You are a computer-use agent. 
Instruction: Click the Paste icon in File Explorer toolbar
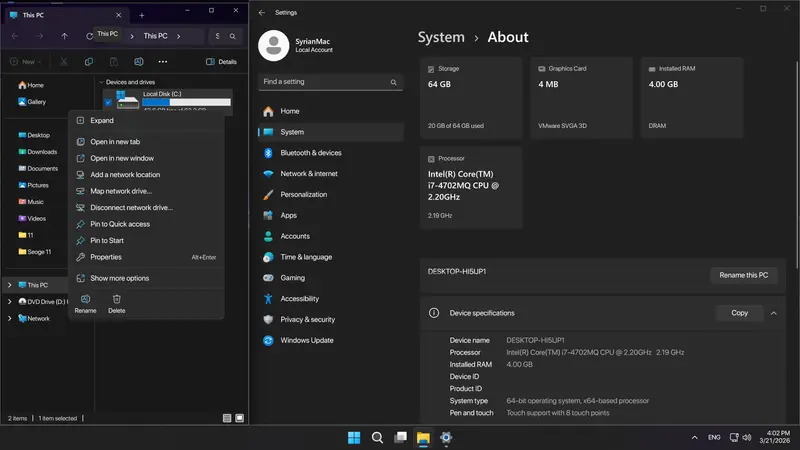click(x=114, y=62)
